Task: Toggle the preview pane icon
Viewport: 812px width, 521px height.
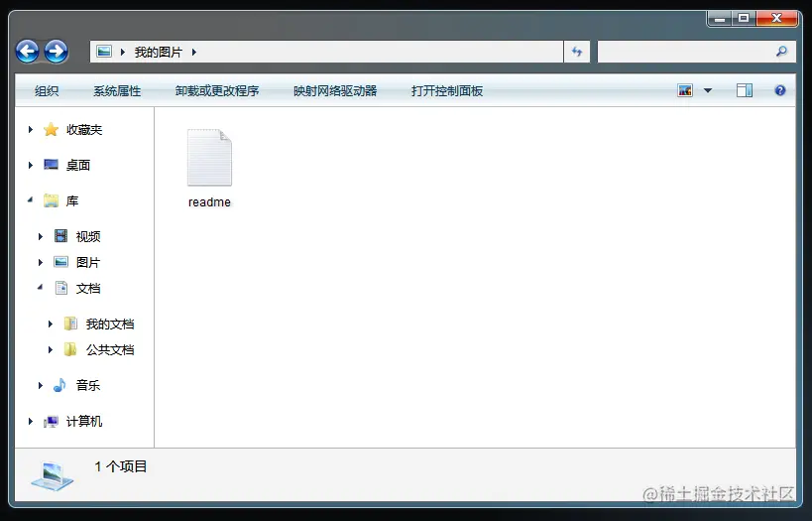Action: [745, 90]
